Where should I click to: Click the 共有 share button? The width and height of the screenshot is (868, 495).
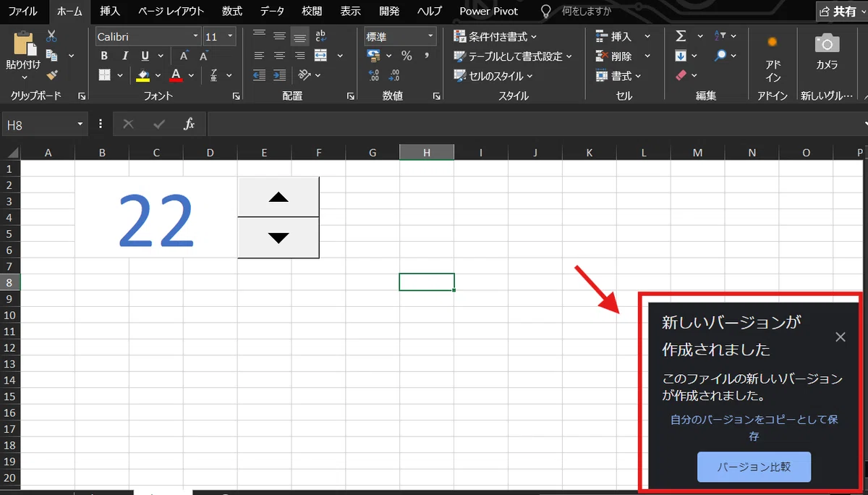coord(842,12)
